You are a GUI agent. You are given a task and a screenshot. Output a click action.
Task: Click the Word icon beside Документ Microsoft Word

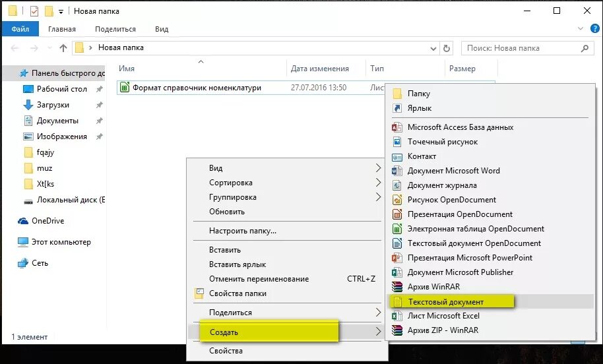(x=397, y=171)
